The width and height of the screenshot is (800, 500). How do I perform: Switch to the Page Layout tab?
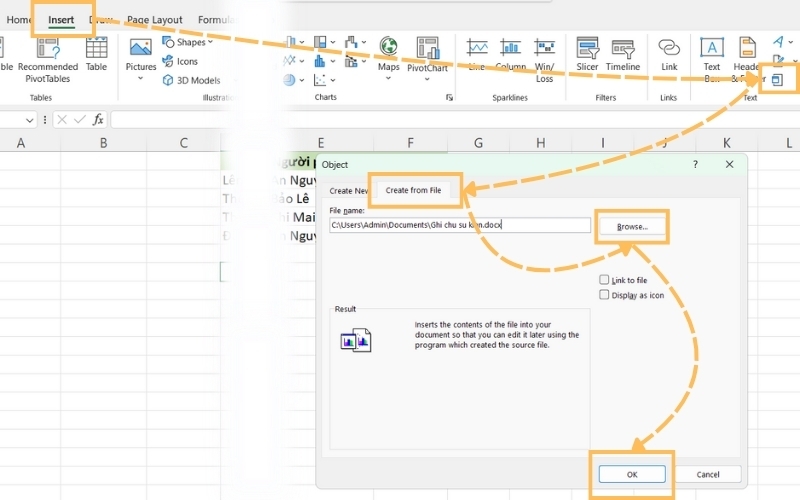155,19
